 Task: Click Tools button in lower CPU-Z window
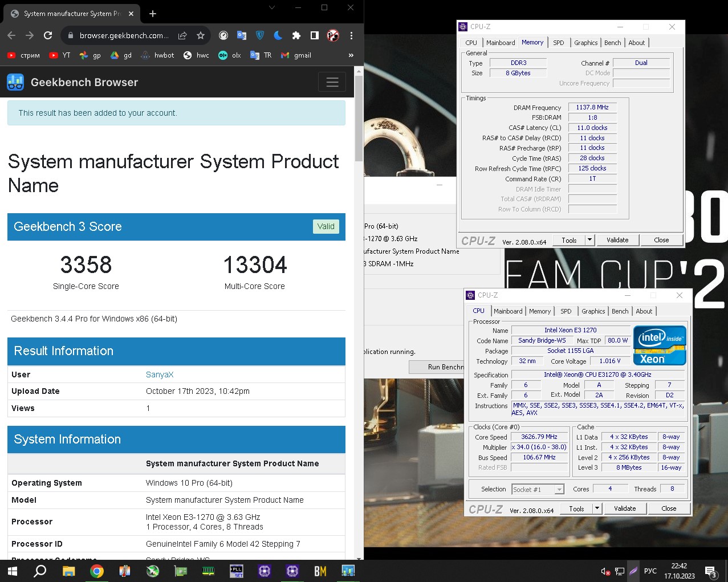point(576,508)
